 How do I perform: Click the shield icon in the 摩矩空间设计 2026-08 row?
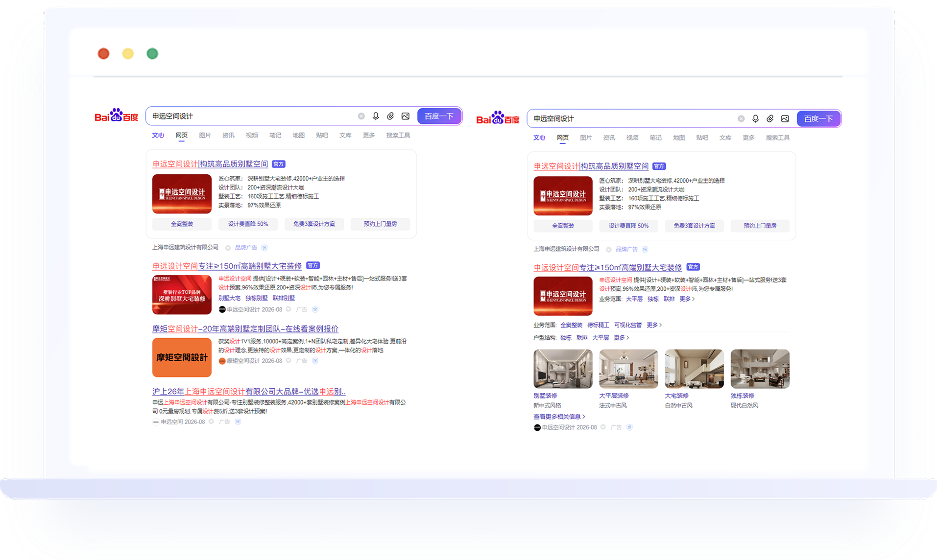point(315,361)
